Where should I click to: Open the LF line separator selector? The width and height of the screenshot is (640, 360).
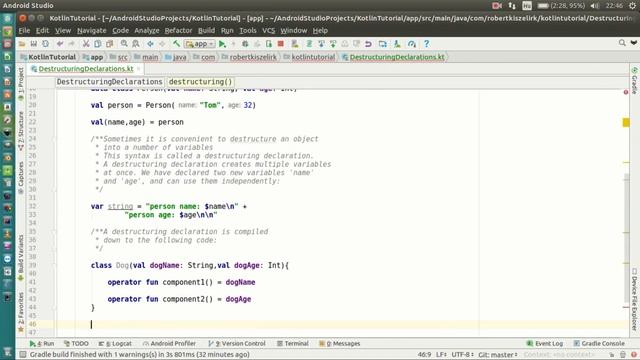pyautogui.click(x=441, y=355)
